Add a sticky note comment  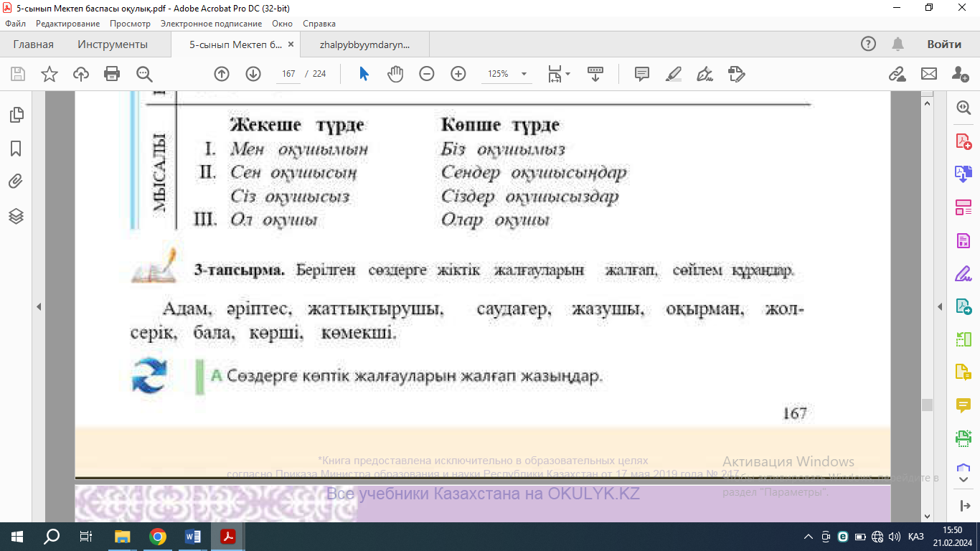coord(641,74)
